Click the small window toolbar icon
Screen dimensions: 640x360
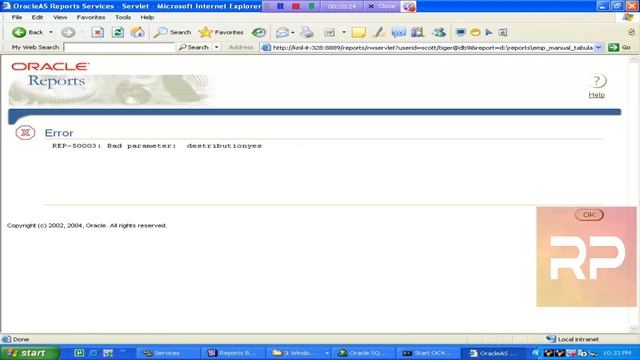click(503, 32)
